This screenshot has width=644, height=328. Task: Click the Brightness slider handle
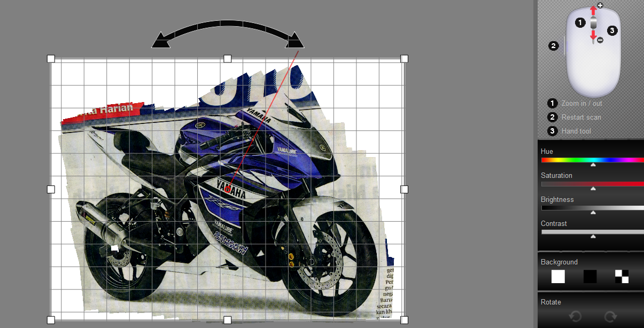click(593, 213)
